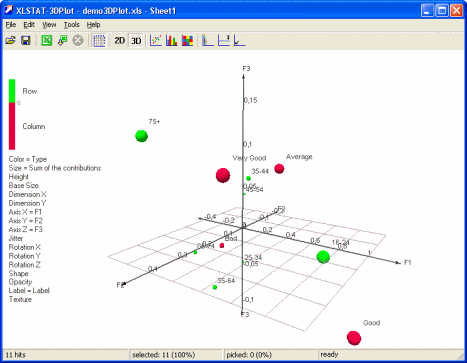The height and width of the screenshot is (363, 467).
Task: Open the Edit menu
Action: pos(29,25)
